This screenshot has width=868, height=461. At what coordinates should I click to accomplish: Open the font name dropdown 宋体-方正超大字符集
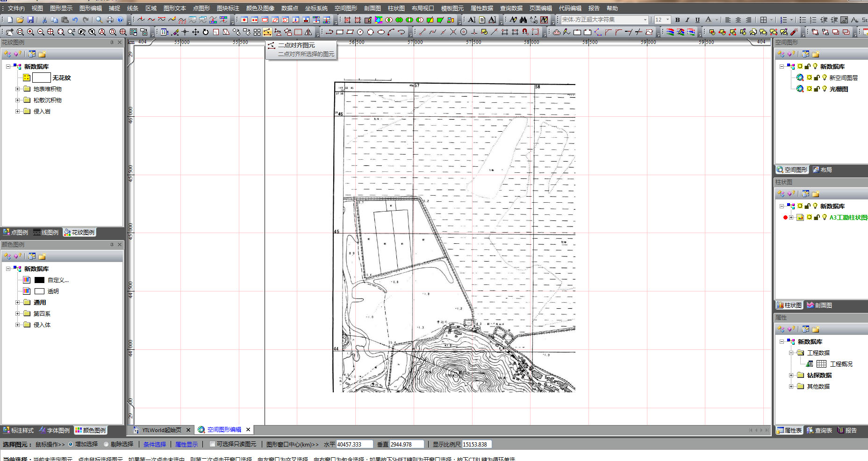click(646, 20)
